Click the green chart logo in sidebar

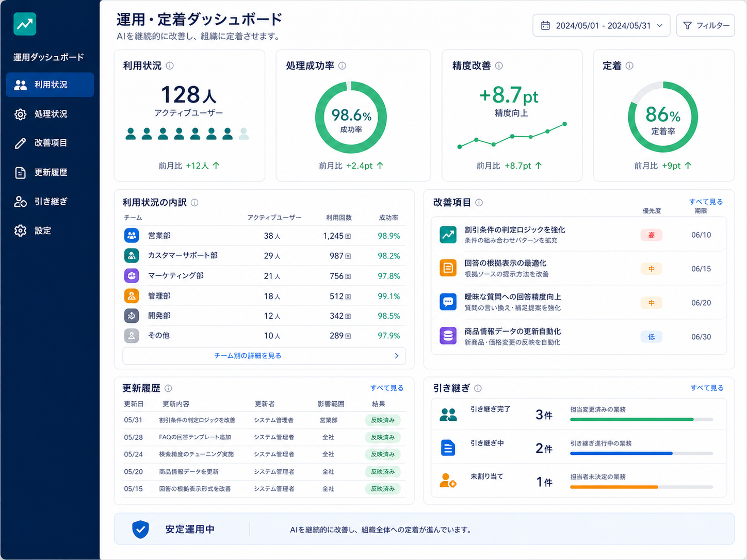(x=25, y=24)
